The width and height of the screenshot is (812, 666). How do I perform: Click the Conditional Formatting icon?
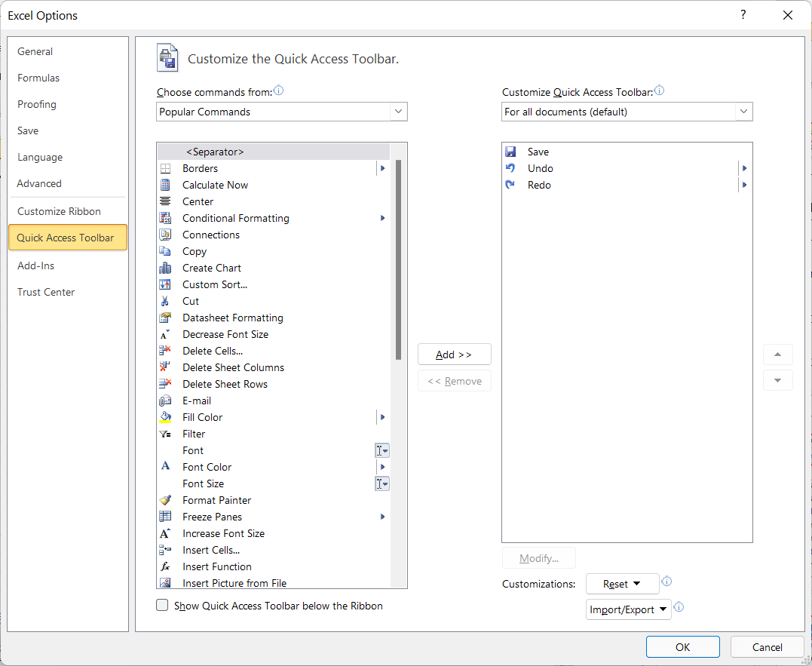(x=165, y=218)
